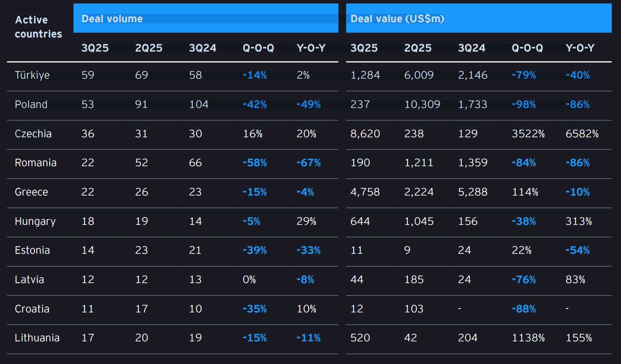The height and width of the screenshot is (364, 621).
Task: Select the Latvia country label
Action: pos(29,280)
